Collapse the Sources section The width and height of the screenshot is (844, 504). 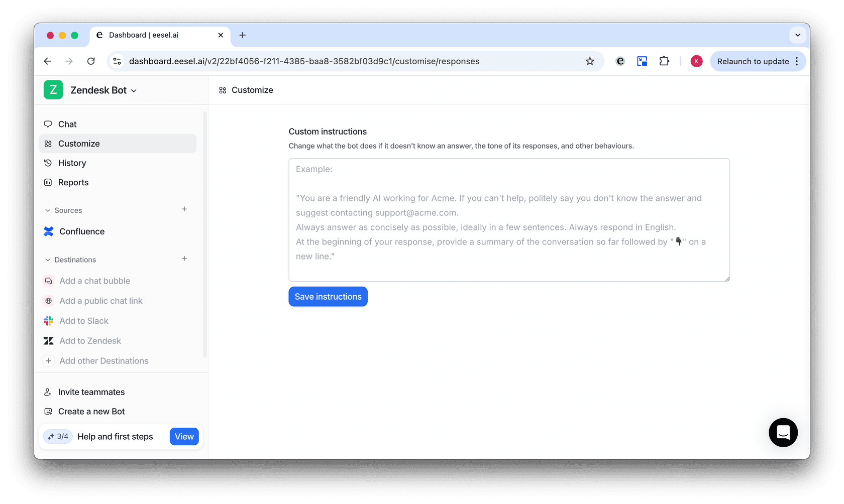48,210
